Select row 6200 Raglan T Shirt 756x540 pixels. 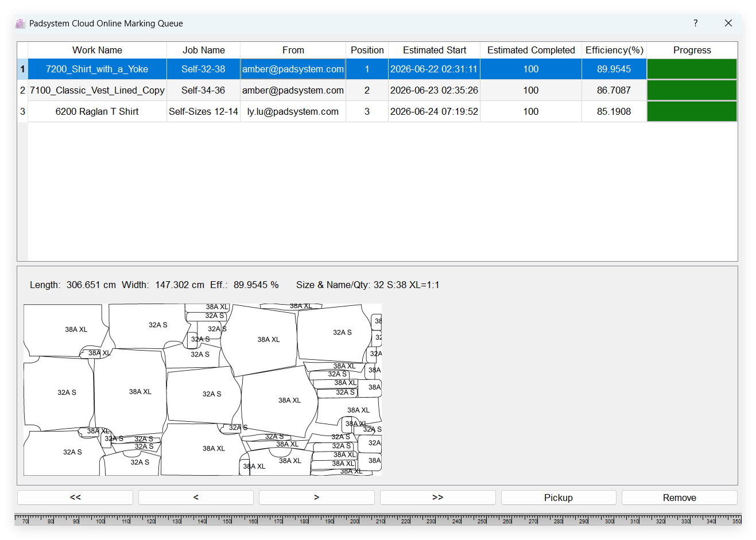pyautogui.click(x=97, y=111)
